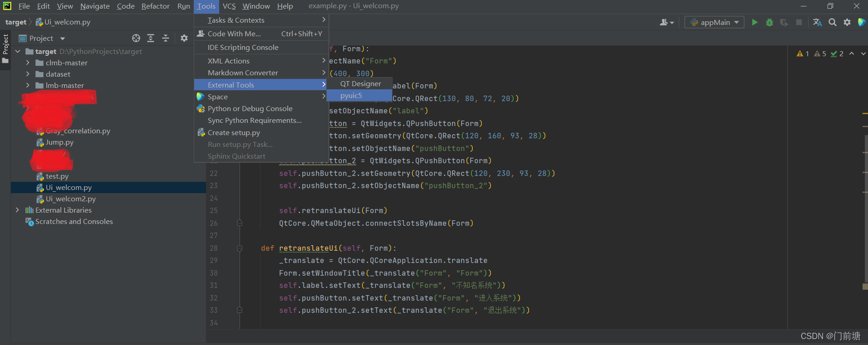
Task: Open IDE settings gear in top toolbar
Action: pos(847,22)
